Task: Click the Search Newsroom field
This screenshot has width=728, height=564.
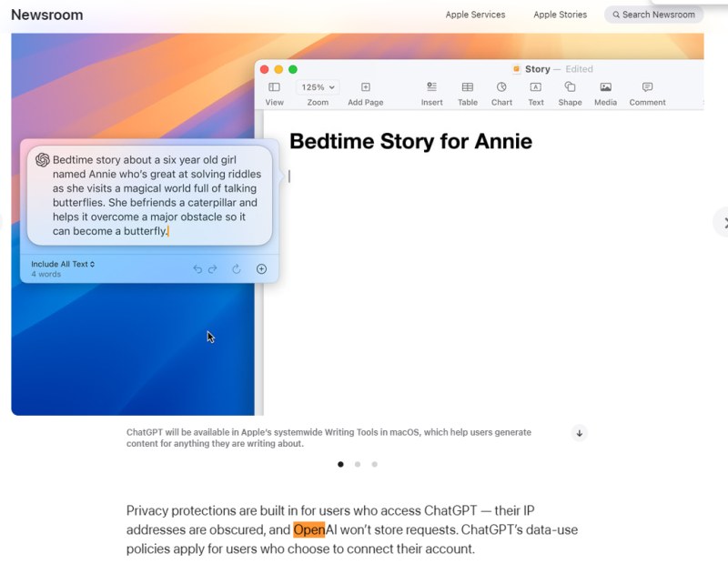Action: click(x=653, y=15)
